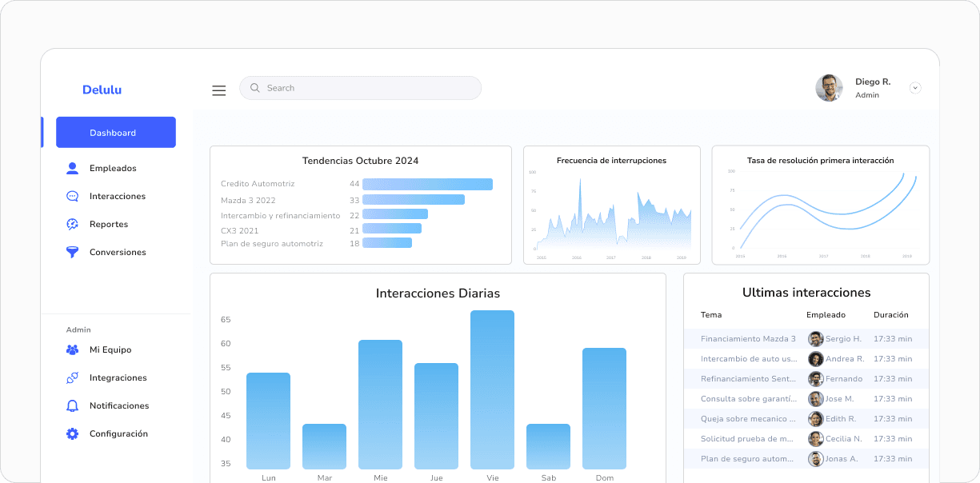The image size is (980, 483).
Task: Click the CX3 2021 trend bar
Action: coord(392,229)
